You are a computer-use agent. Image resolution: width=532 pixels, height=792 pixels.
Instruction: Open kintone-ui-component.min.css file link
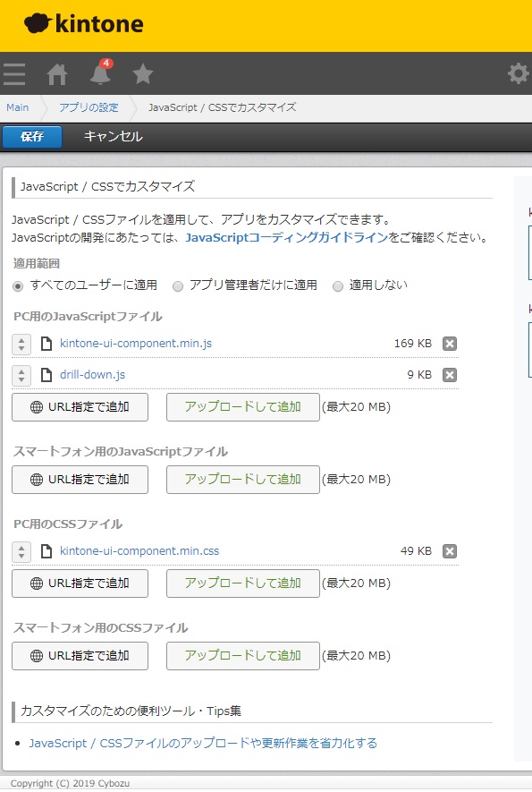tap(139, 551)
